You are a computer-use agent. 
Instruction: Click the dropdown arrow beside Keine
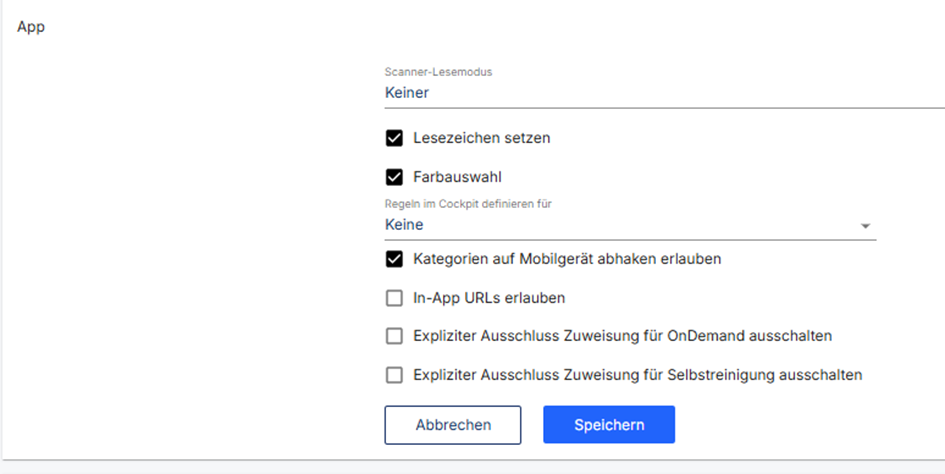pos(865,226)
